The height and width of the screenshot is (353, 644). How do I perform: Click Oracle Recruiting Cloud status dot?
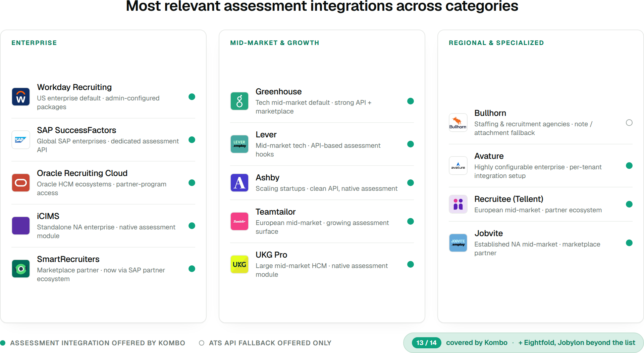[192, 183]
